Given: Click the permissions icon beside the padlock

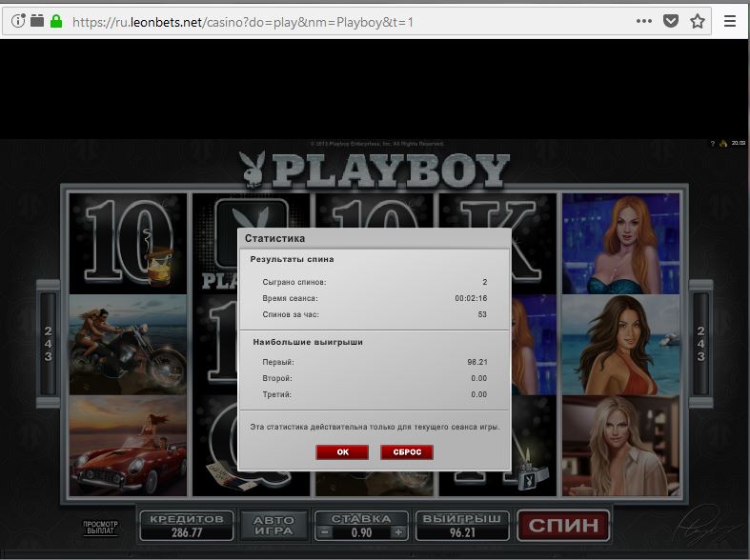Looking at the screenshot, I should [x=37, y=21].
